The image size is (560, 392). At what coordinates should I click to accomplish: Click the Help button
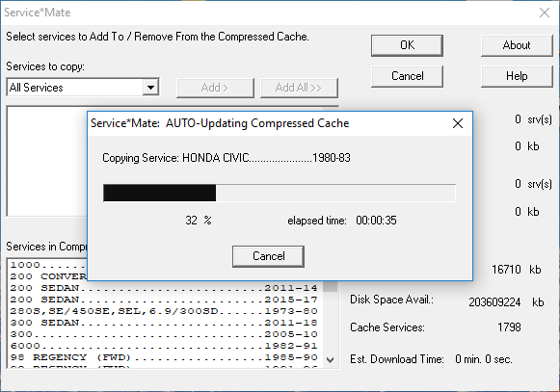pyautogui.click(x=517, y=76)
